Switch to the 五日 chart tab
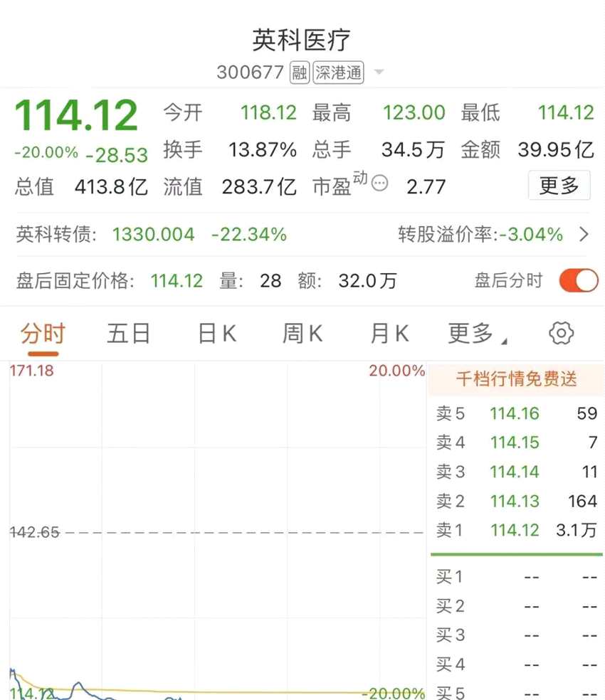The height and width of the screenshot is (700, 605). tap(129, 333)
